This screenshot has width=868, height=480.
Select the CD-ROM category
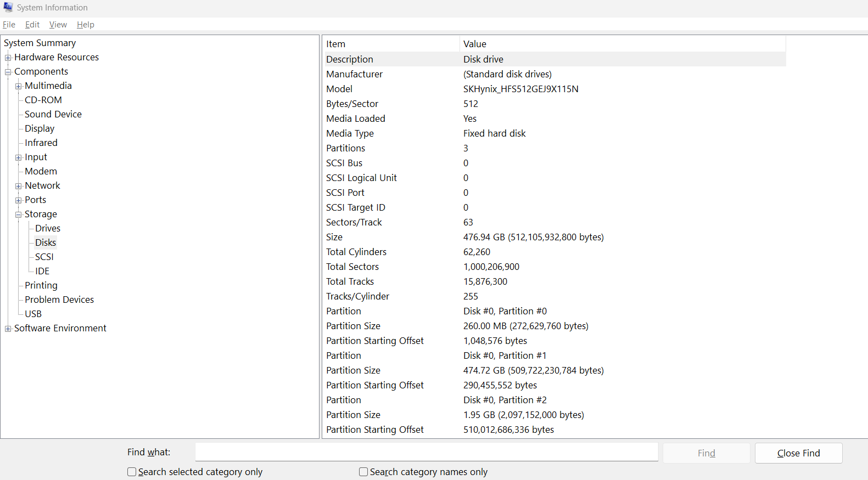(x=43, y=100)
